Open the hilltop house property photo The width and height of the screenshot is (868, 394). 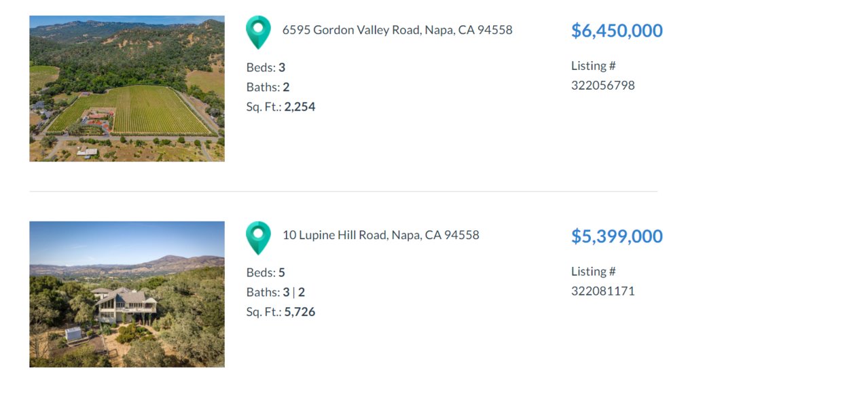tap(127, 294)
